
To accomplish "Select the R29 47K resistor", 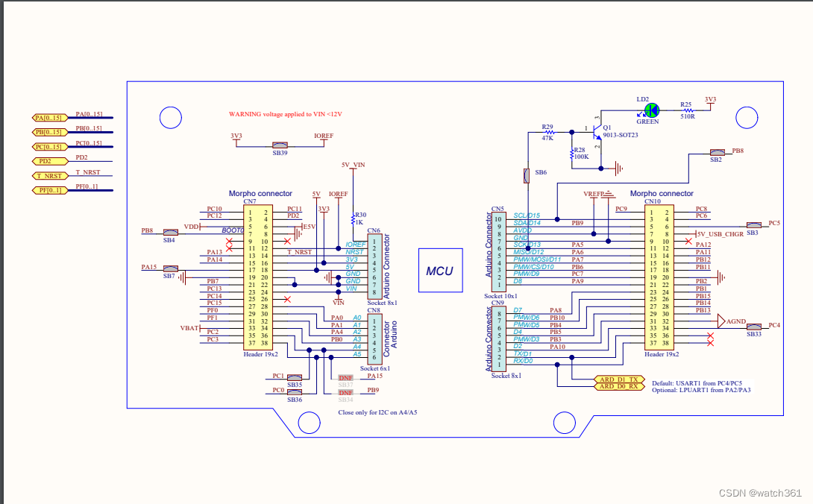I will [549, 132].
